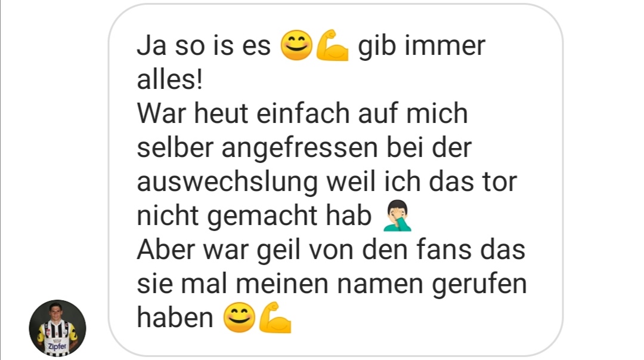The width and height of the screenshot is (644, 360).
Task: Click the word "gerufen" in the message
Action: click(479, 284)
